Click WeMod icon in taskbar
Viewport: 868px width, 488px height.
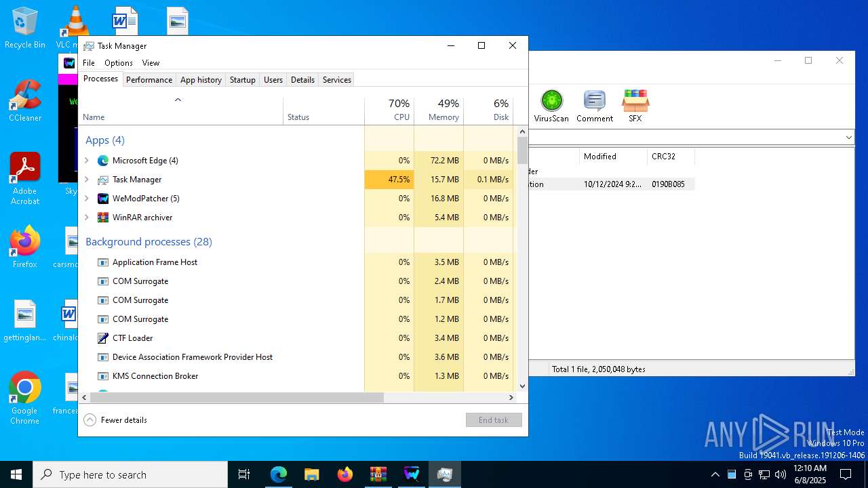(x=412, y=474)
